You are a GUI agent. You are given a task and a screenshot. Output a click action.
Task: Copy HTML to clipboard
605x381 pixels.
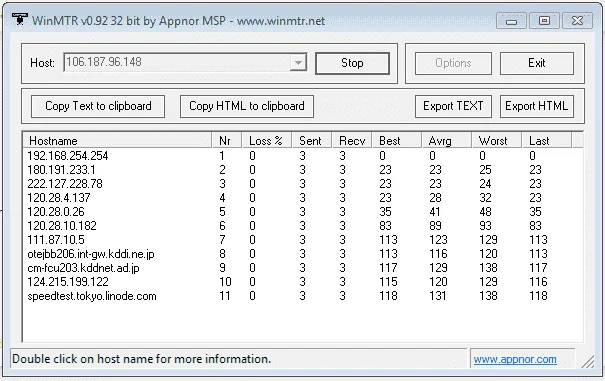(x=247, y=106)
